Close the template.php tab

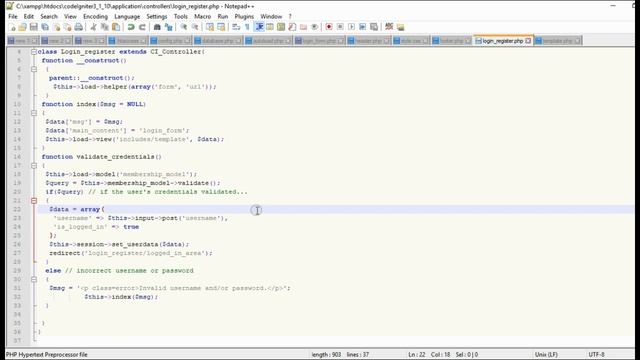(x=577, y=41)
